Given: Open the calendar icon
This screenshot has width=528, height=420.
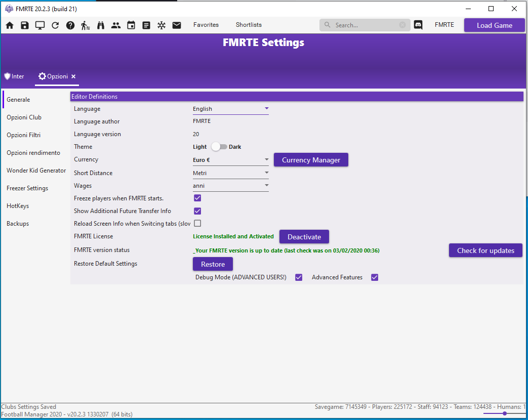Looking at the screenshot, I should pyautogui.click(x=131, y=25).
